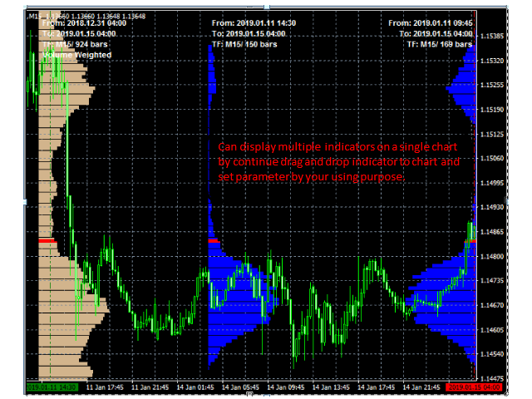Viewport: 532px width, 399px height.
Task: Click the 1.15320 price label
Action: 492,61
